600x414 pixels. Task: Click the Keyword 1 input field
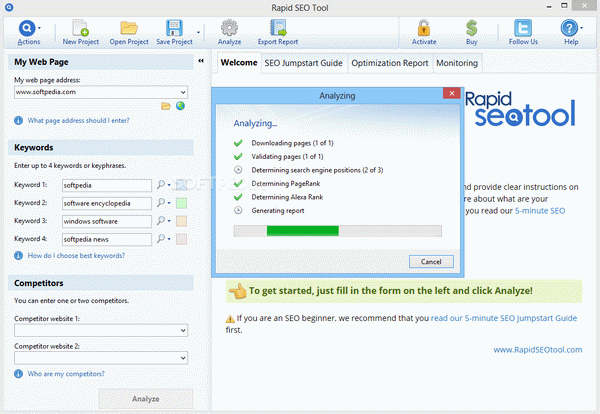pyautogui.click(x=107, y=185)
